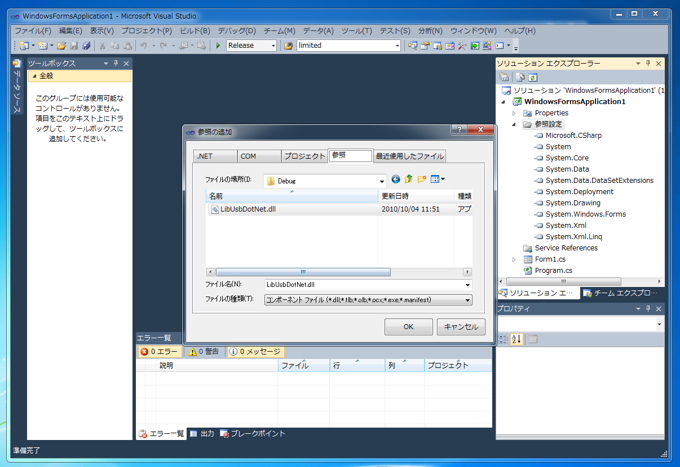This screenshot has width=680, height=467.
Task: Switch to the プロジェクト tab in dialog
Action: point(304,156)
